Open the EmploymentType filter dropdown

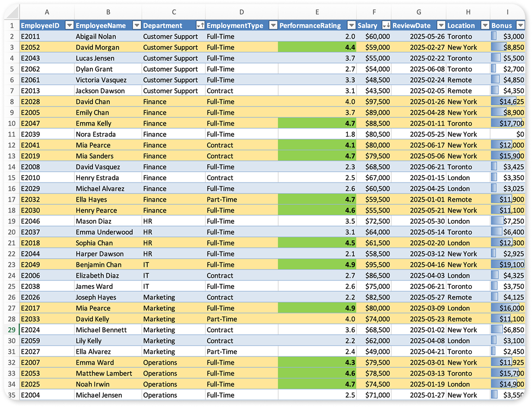click(x=273, y=26)
